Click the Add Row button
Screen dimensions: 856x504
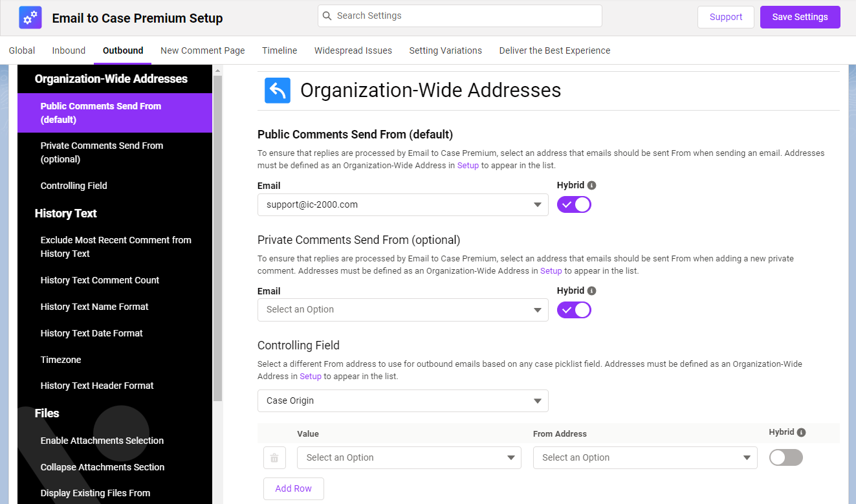tap(293, 488)
